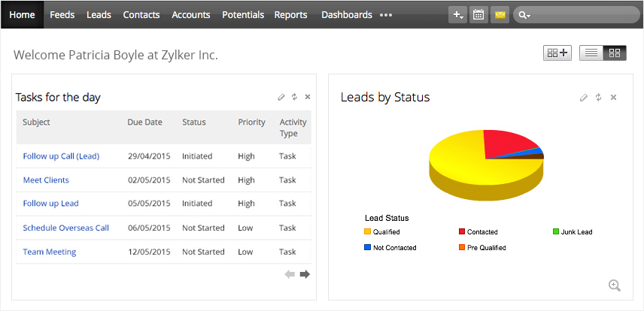Open the Follow up Call (Lead) task
This screenshot has width=644, height=311.
tap(61, 156)
